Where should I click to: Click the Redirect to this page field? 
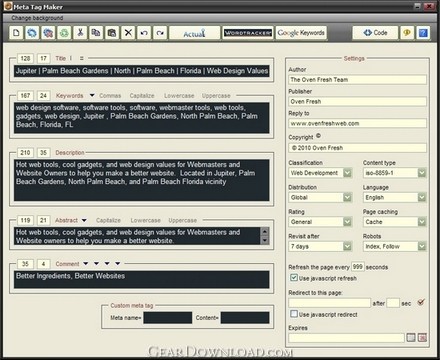[329, 303]
